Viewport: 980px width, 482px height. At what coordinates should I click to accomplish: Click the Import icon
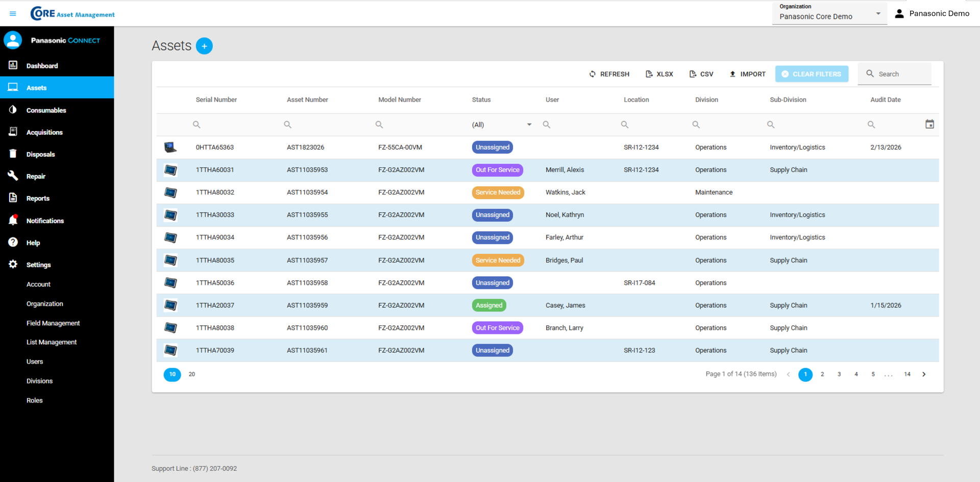point(733,74)
